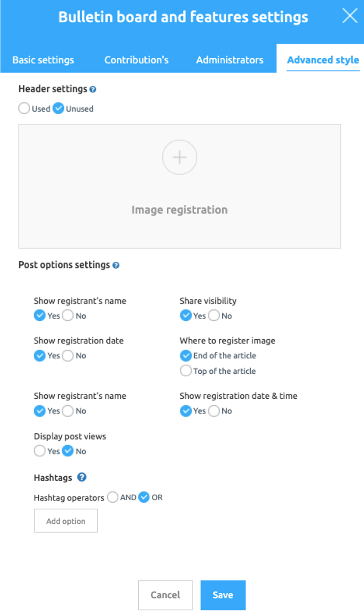The width and height of the screenshot is (364, 616).
Task: Choose Top of the article for image
Action: [x=186, y=371]
